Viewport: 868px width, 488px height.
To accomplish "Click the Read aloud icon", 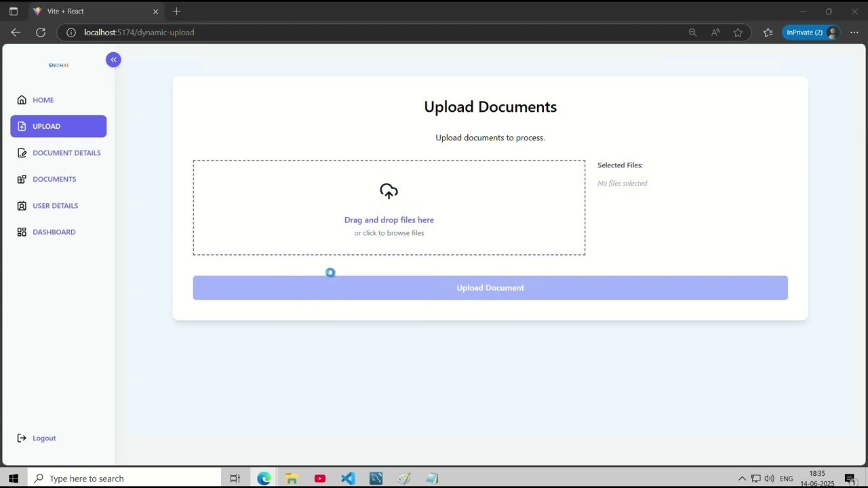I will click(x=715, y=32).
